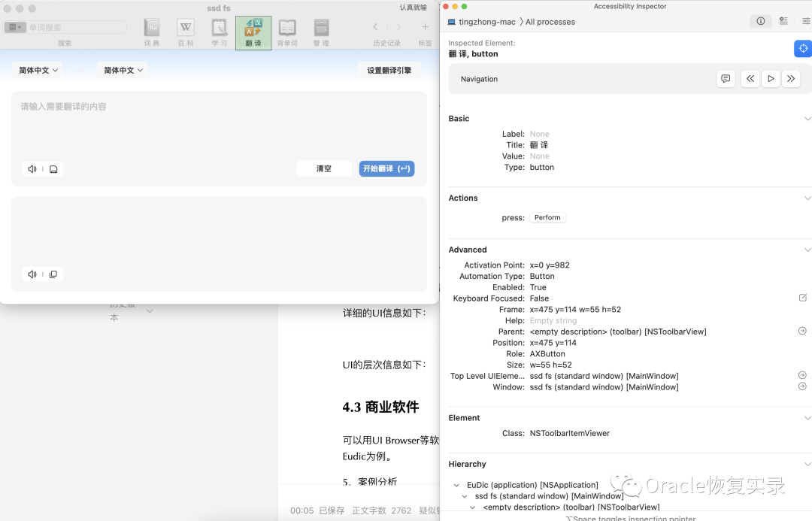Click 已保存 status in background editor
The height and width of the screenshot is (521, 812).
pyautogui.click(x=332, y=510)
